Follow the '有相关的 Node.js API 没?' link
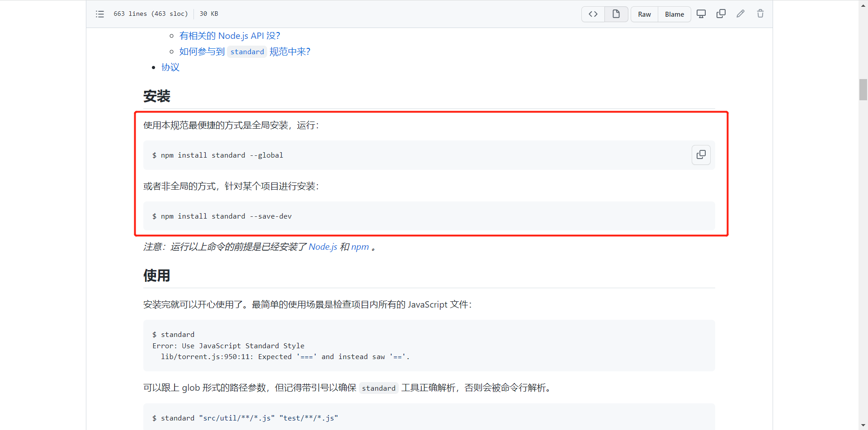The width and height of the screenshot is (868, 430). coord(230,36)
